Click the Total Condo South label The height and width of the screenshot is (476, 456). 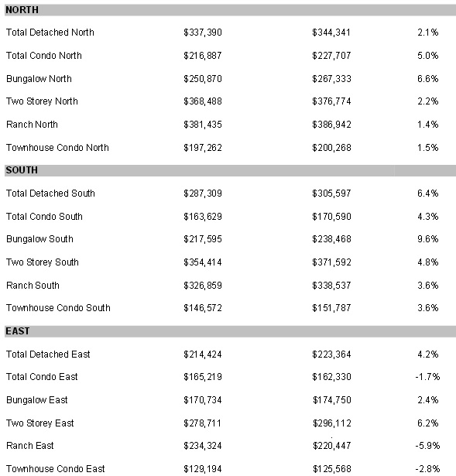(44, 217)
